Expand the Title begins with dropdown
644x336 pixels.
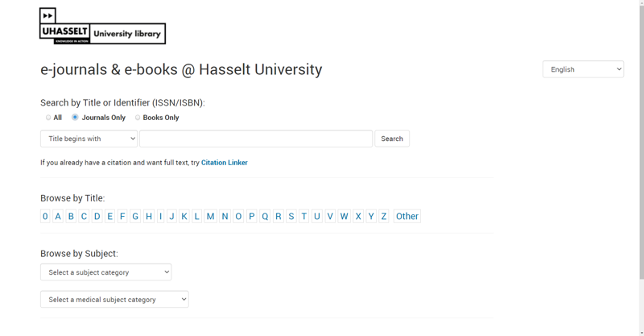click(x=89, y=139)
